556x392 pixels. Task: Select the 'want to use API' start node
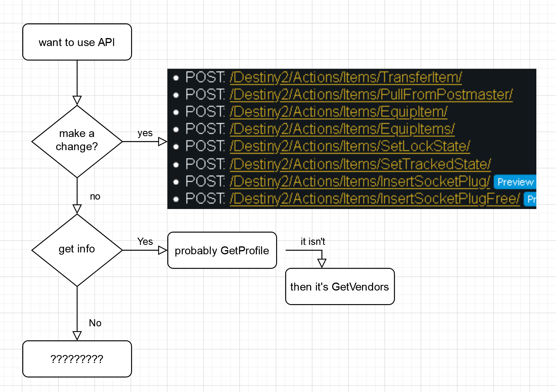coord(77,42)
